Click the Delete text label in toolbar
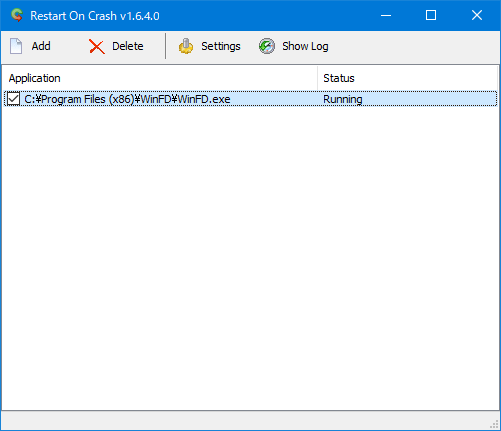501x431 pixels. click(x=128, y=46)
